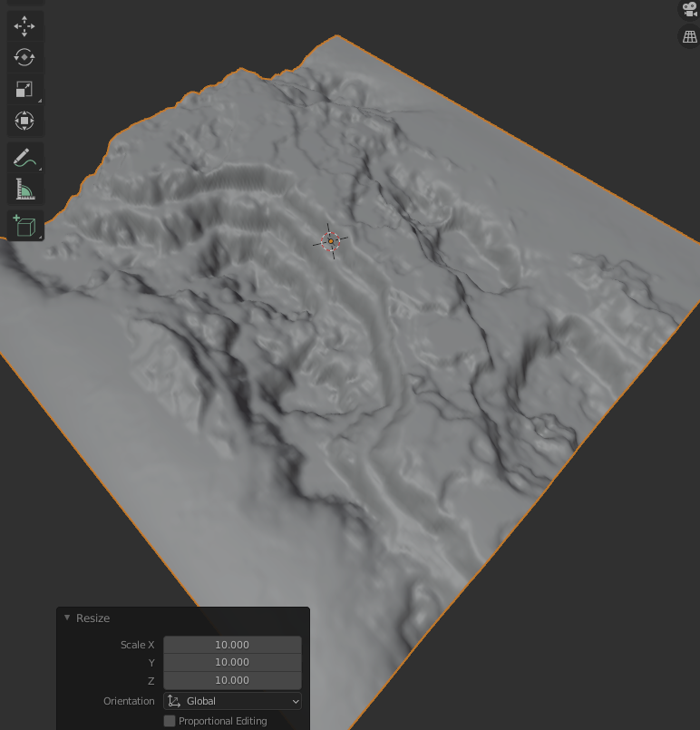Edit the Scale Y value field
Viewport: 700px width, 730px height.
232,663
